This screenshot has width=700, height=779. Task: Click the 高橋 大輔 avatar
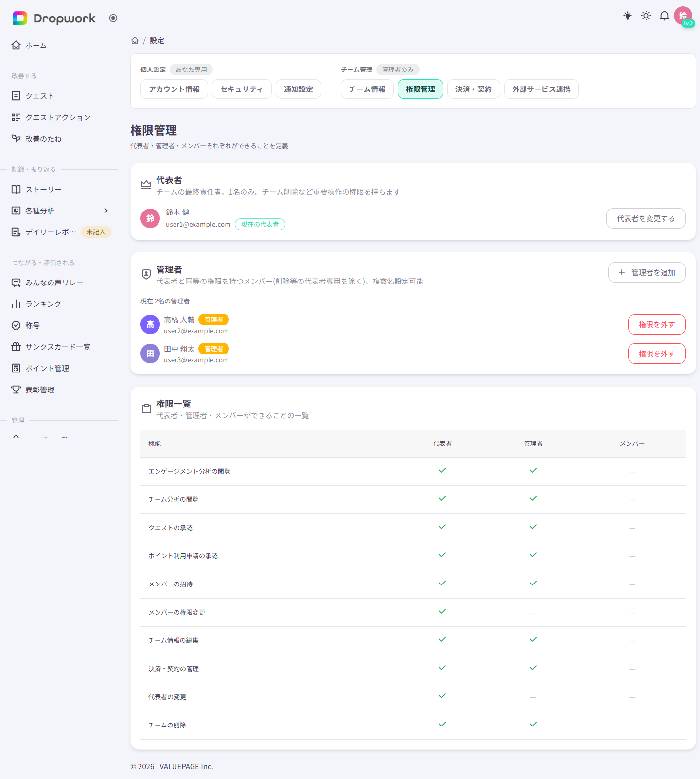click(150, 324)
